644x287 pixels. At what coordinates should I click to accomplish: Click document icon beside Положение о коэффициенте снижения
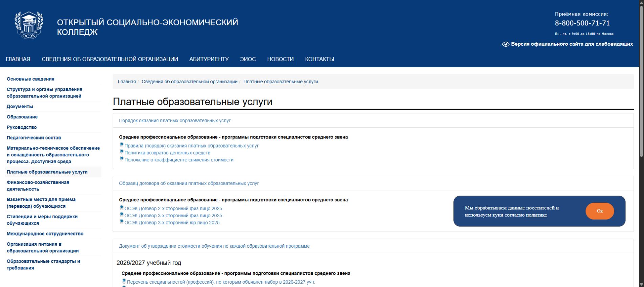pos(121,159)
